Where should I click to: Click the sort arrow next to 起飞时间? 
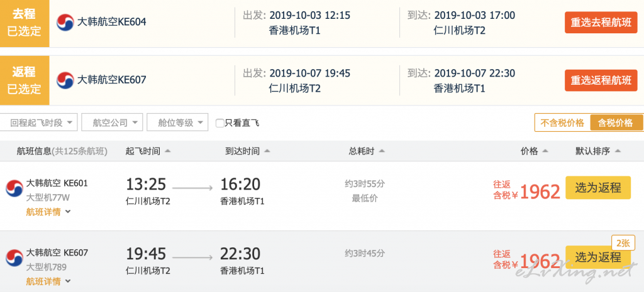[x=167, y=151]
